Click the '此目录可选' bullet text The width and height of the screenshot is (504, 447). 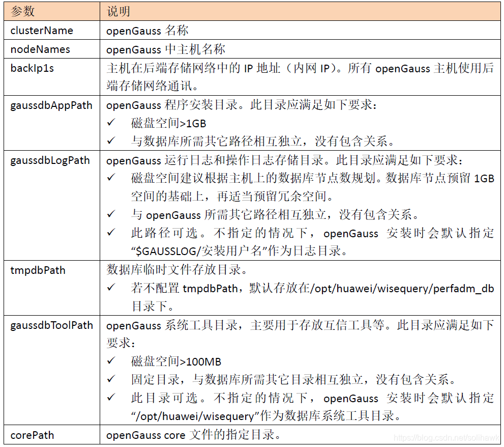click(312, 398)
